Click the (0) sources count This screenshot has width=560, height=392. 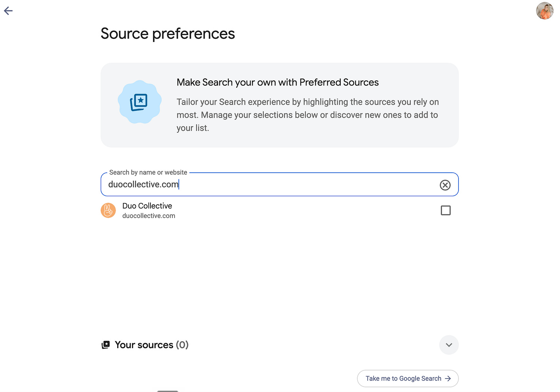[x=182, y=345]
